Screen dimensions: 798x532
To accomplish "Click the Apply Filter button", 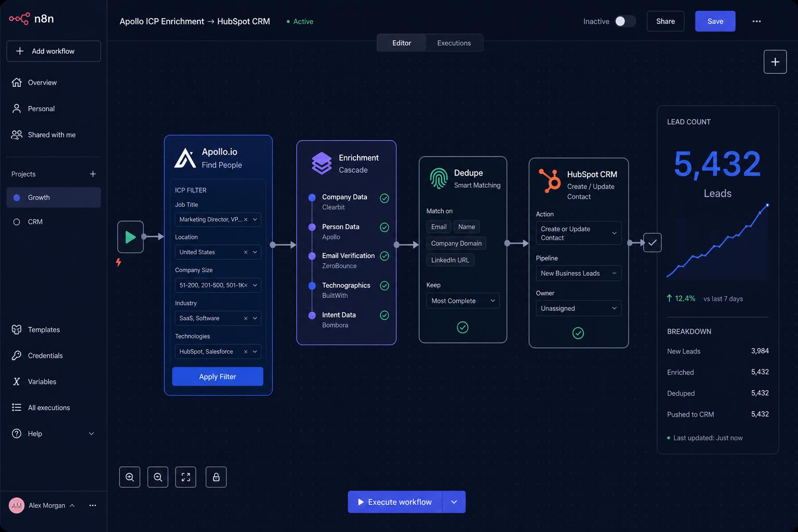I will (x=218, y=377).
